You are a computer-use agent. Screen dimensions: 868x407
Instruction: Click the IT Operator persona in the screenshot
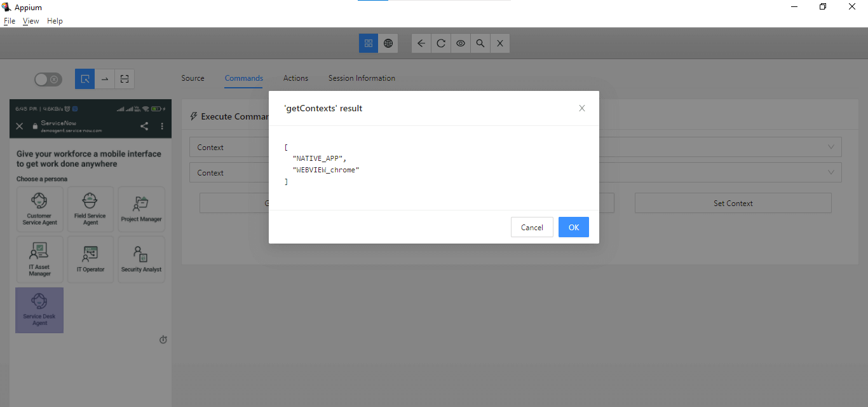90,259
